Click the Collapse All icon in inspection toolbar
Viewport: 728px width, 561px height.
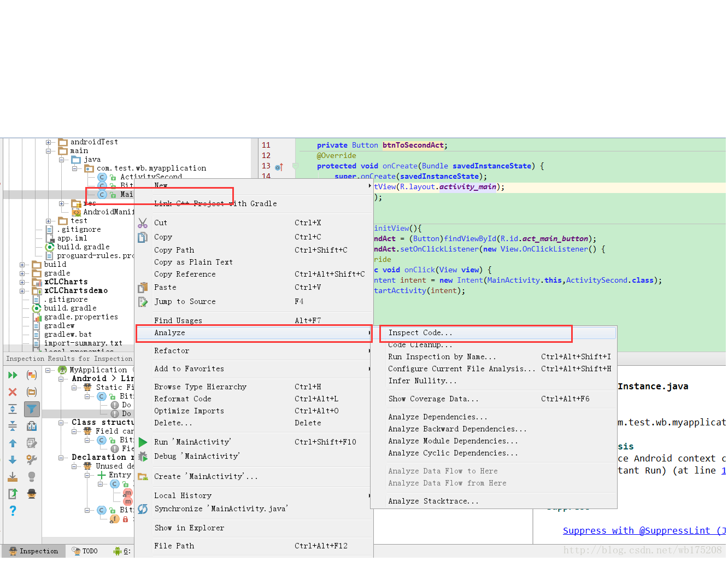[x=13, y=426]
